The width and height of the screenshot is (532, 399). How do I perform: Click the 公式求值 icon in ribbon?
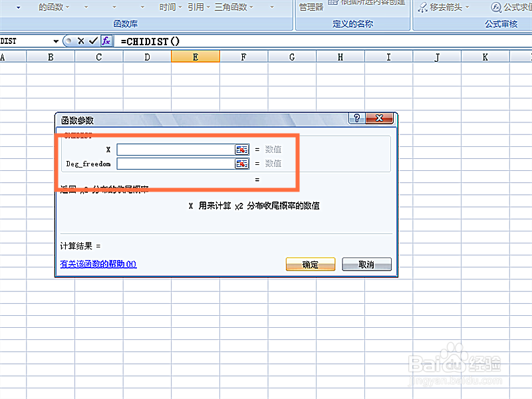point(496,7)
